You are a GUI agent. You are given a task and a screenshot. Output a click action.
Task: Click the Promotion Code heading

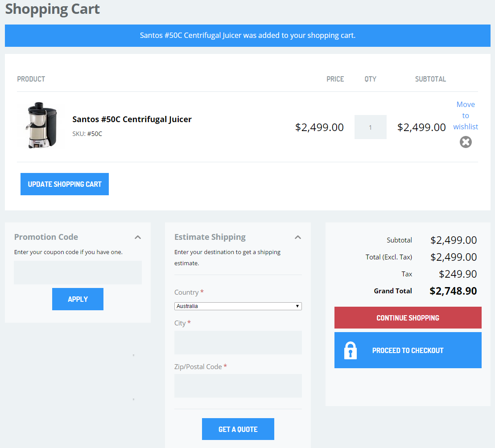point(46,237)
